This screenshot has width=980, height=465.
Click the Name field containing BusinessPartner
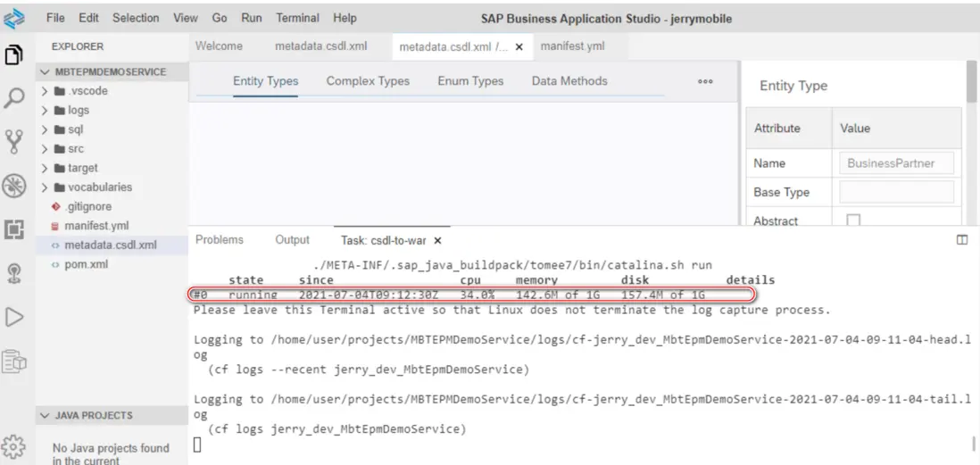(896, 163)
